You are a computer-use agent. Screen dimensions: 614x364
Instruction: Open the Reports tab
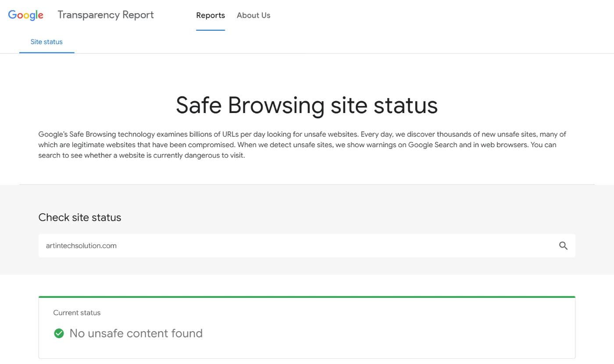pyautogui.click(x=211, y=15)
